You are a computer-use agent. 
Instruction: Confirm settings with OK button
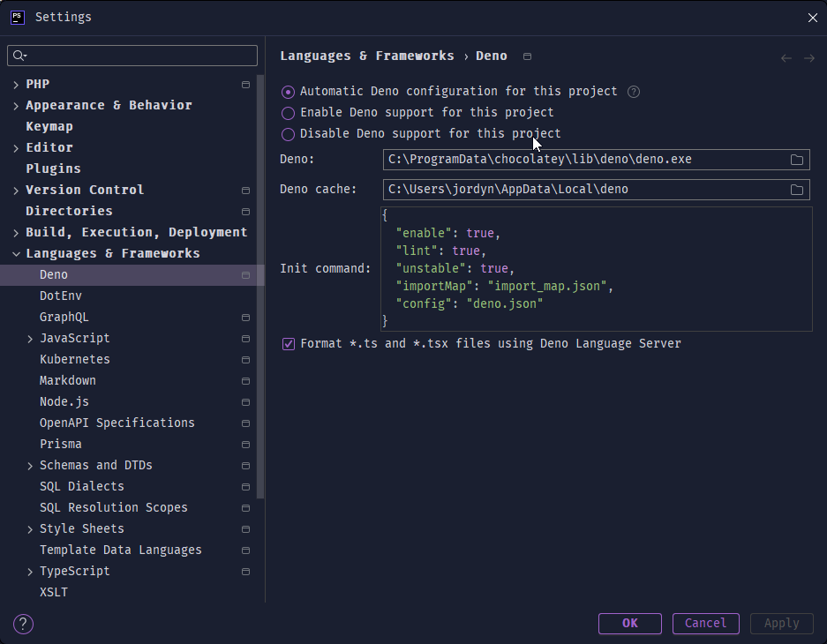pos(630,624)
